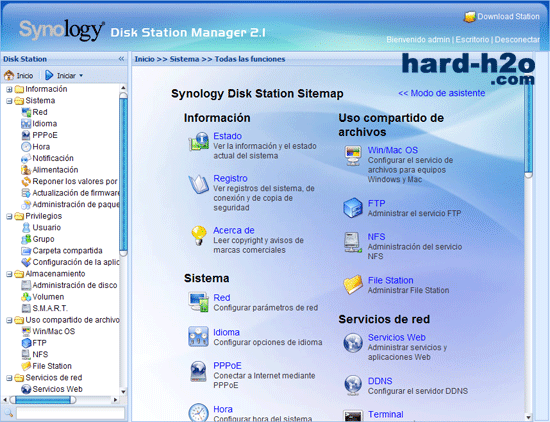Image resolution: width=550 pixels, height=422 pixels.
Task: Collapse the Sistema tree node
Action: click(9, 101)
